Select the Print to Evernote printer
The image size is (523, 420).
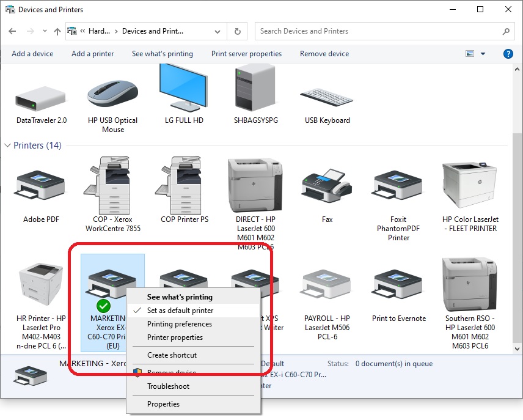[x=398, y=284]
